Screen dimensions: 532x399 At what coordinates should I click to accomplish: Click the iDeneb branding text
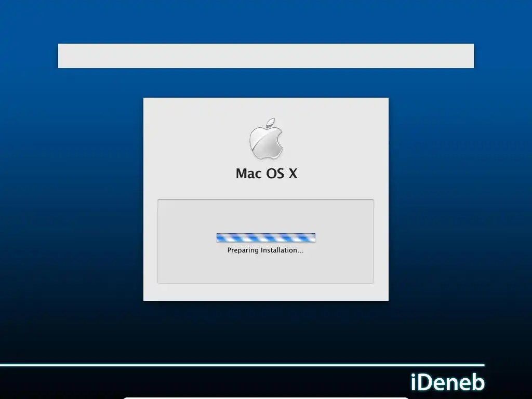point(447,382)
